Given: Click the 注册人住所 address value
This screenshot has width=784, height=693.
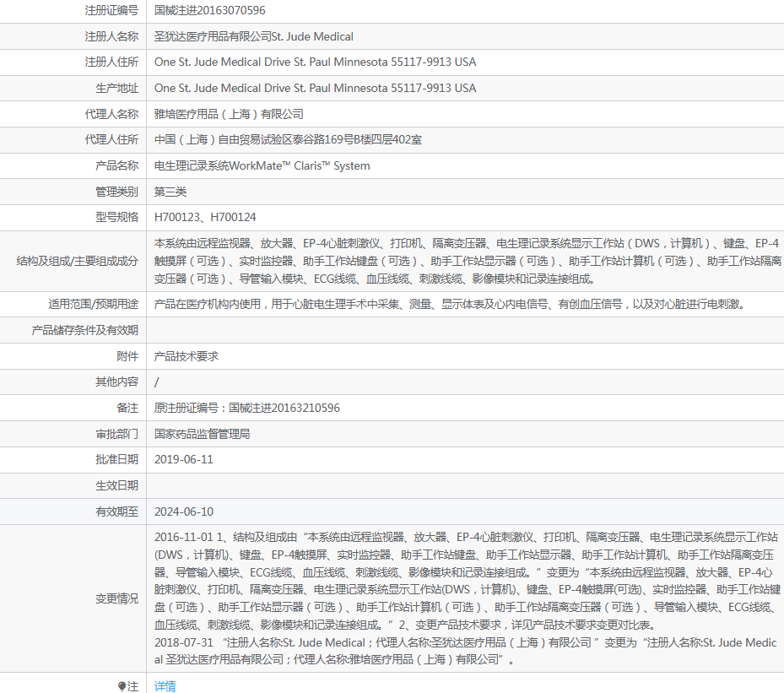Looking at the screenshot, I should point(315,62).
